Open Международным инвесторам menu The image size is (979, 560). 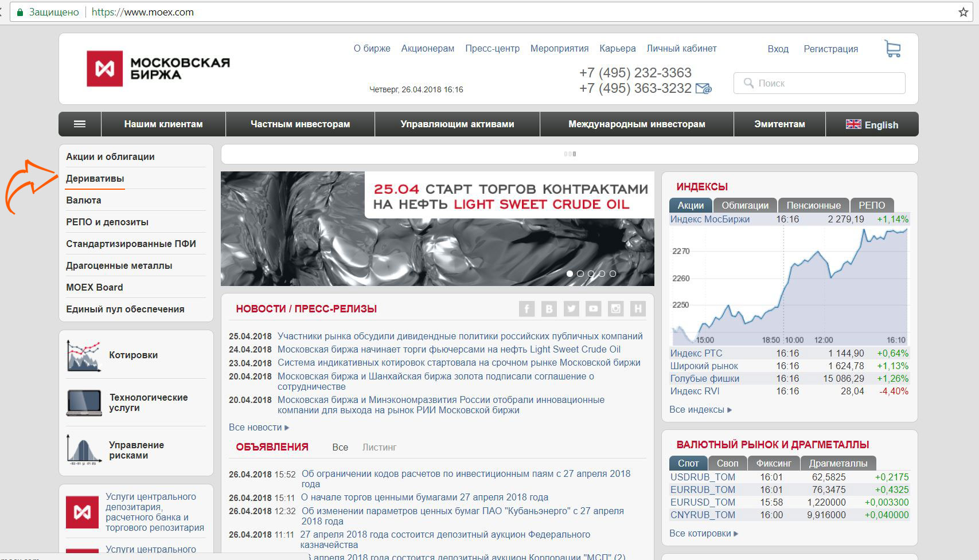pyautogui.click(x=637, y=124)
